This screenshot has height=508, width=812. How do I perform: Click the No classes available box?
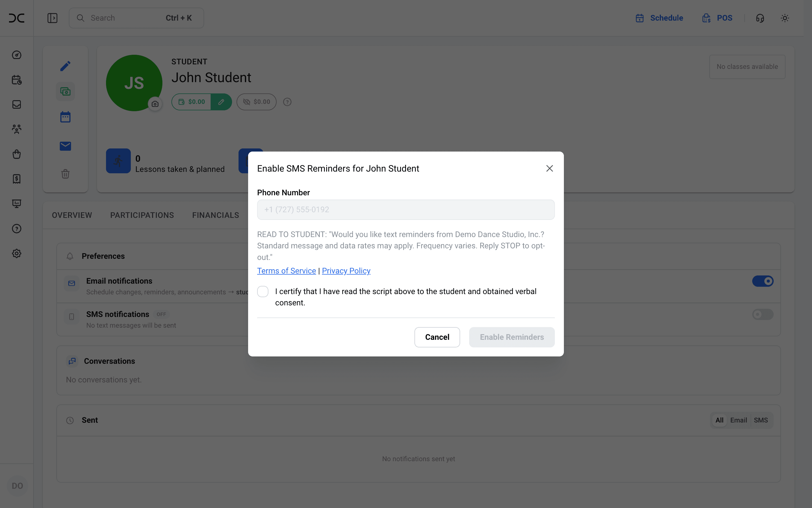(747, 67)
